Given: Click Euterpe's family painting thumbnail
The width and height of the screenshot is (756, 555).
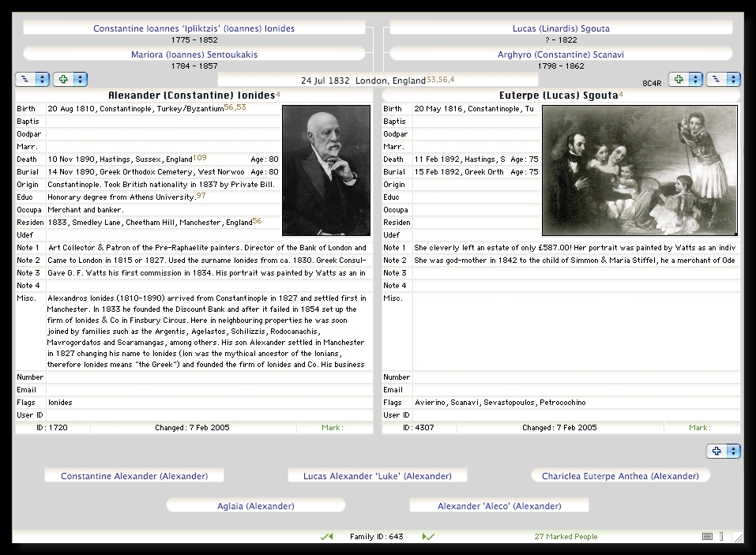Looking at the screenshot, I should tap(639, 171).
